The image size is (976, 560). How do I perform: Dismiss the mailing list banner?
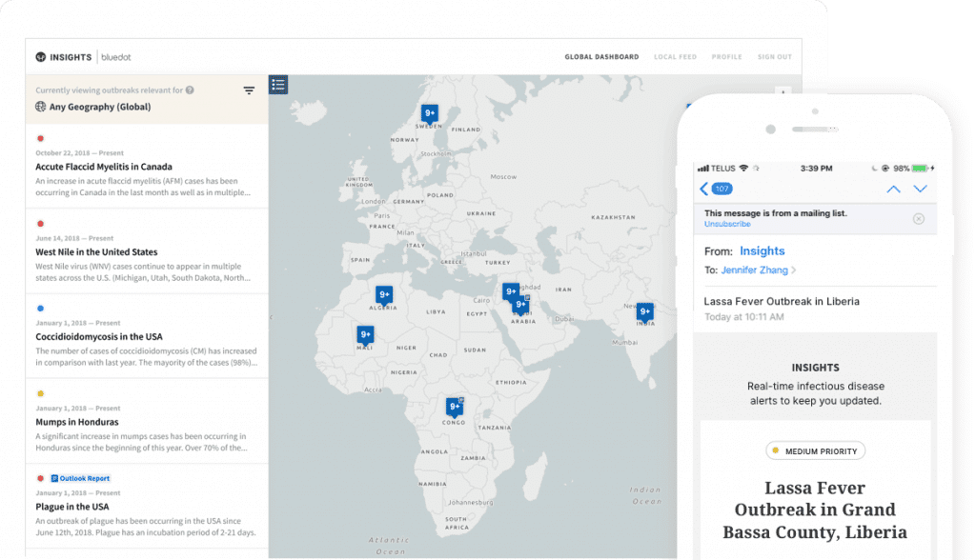pyautogui.click(x=919, y=219)
